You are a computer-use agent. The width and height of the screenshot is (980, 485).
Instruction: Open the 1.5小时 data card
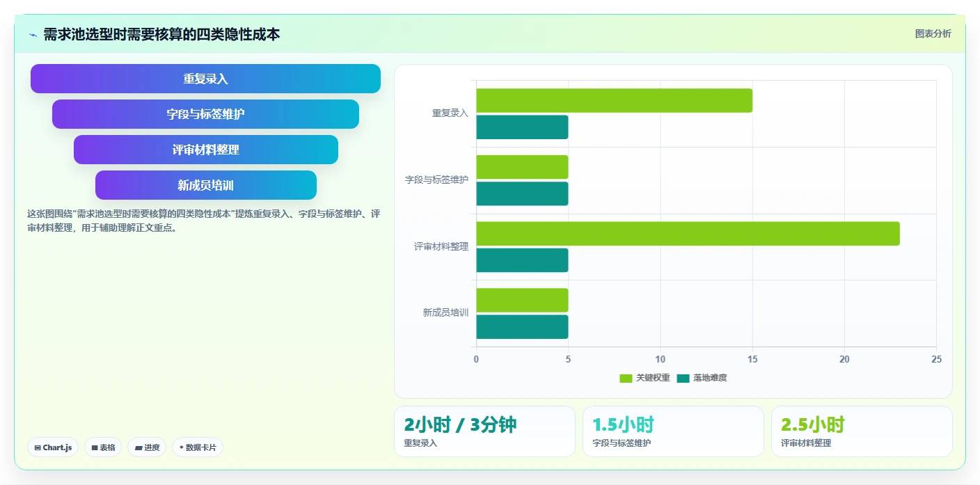(673, 431)
